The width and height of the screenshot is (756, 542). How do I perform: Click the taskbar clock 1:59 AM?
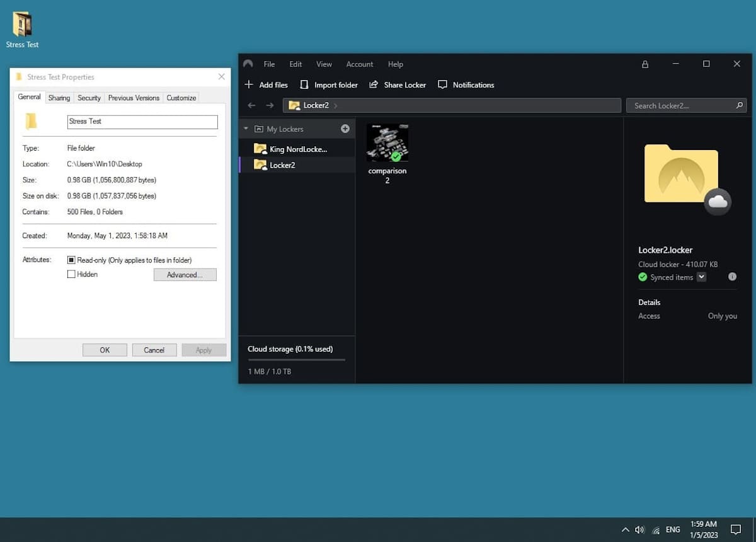pos(704,524)
